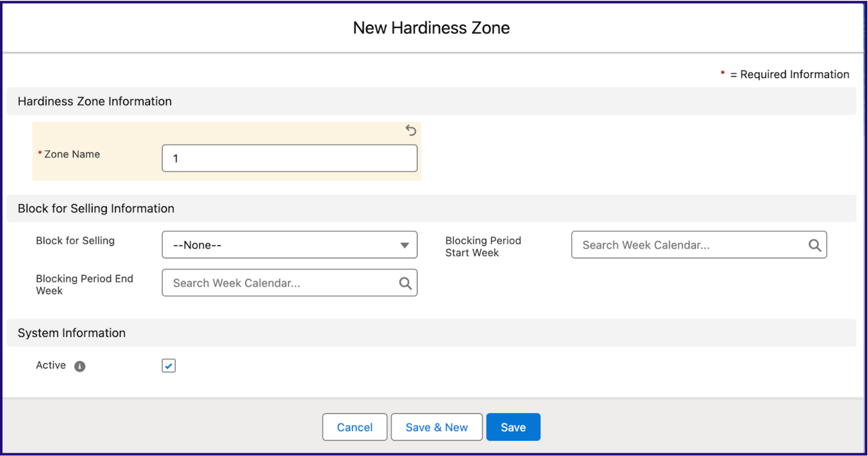Click the Active field label
The width and height of the screenshot is (868, 456).
[x=51, y=365]
